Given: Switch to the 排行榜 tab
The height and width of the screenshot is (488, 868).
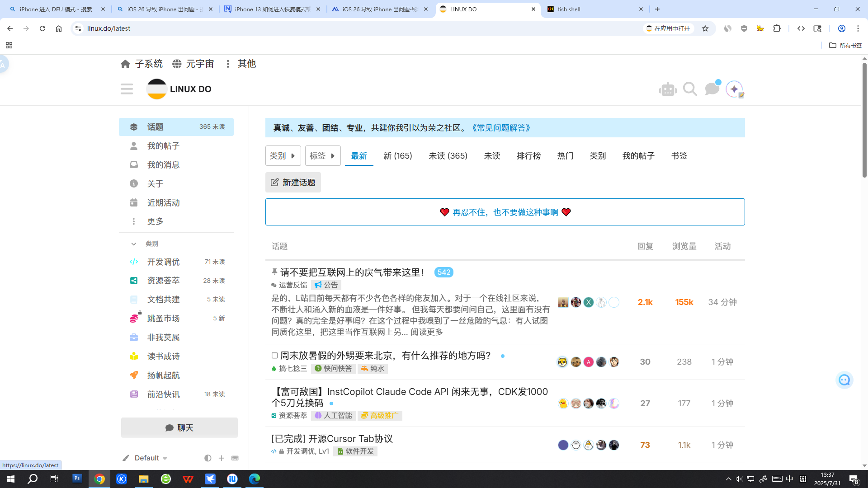Looking at the screenshot, I should [x=528, y=156].
